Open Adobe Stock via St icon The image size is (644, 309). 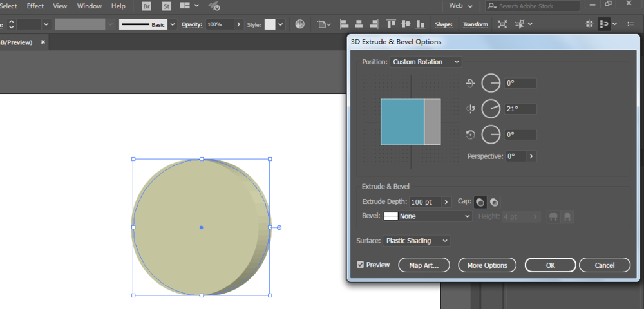[166, 6]
